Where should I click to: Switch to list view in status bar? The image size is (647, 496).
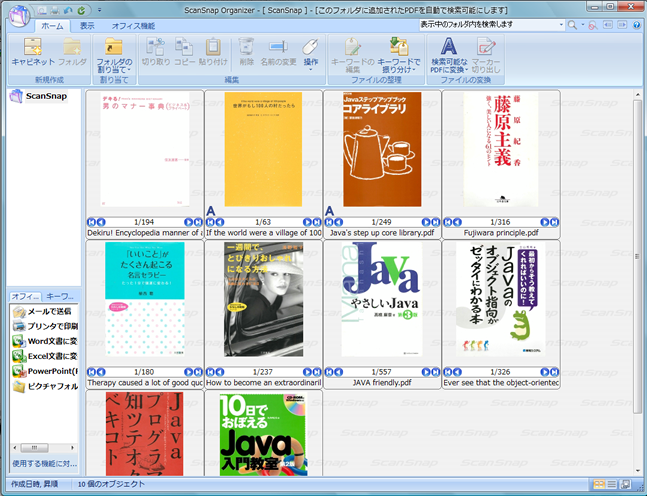pyautogui.click(x=612, y=484)
